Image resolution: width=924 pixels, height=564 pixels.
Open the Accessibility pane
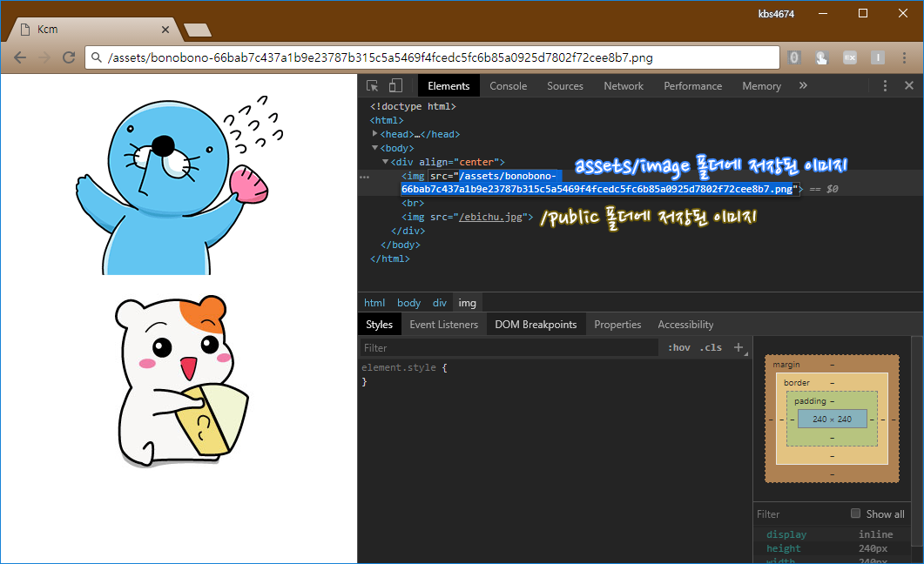coord(685,325)
